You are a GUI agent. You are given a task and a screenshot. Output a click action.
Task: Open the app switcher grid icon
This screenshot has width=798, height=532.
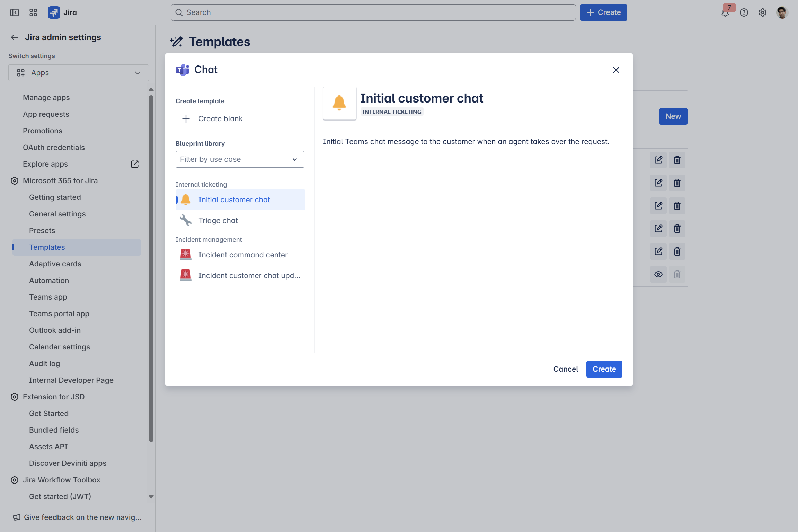tap(33, 12)
